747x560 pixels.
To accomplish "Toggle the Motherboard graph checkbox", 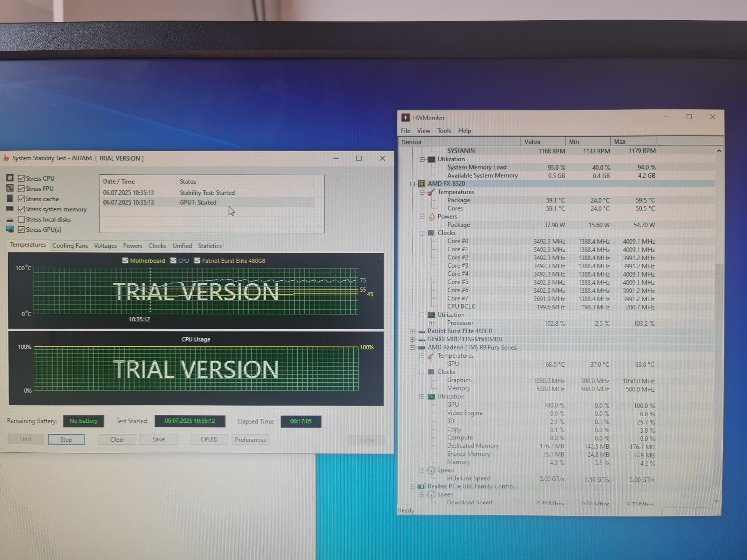I will click(125, 261).
